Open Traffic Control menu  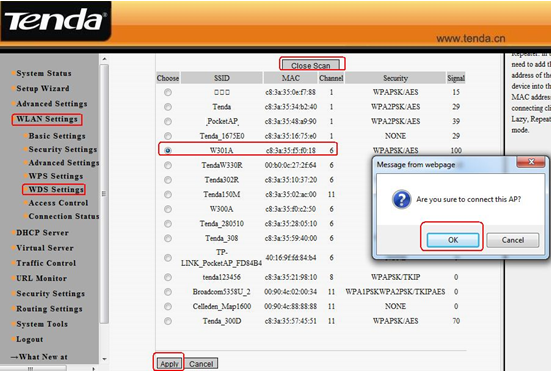[46, 263]
